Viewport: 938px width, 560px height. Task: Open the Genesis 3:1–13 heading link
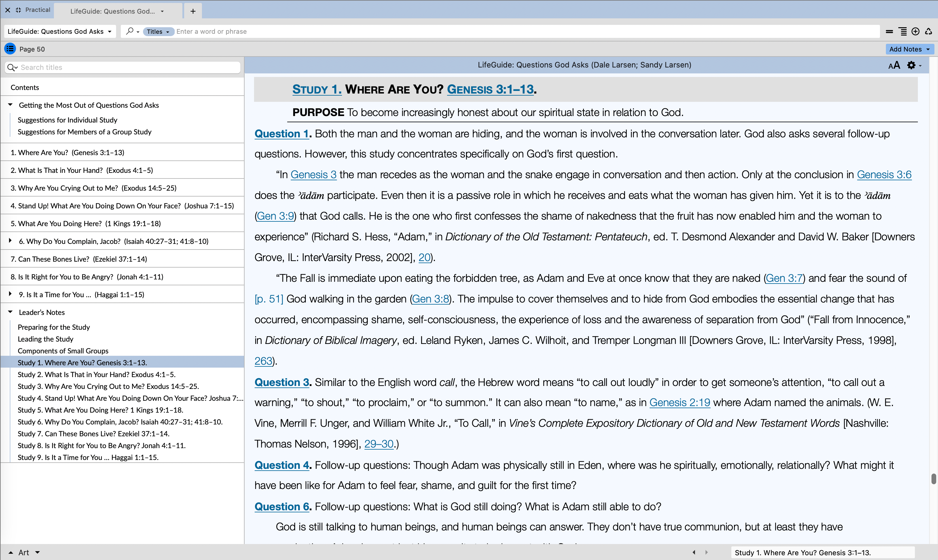[490, 89]
